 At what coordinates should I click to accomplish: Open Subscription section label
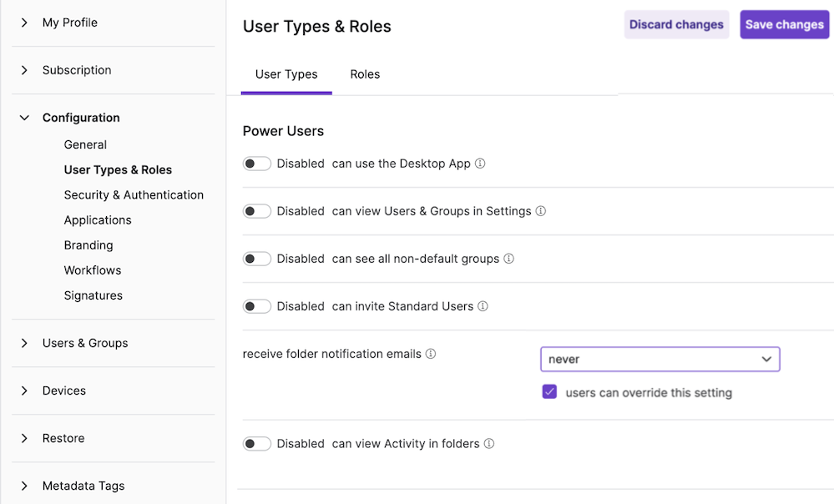(x=77, y=70)
